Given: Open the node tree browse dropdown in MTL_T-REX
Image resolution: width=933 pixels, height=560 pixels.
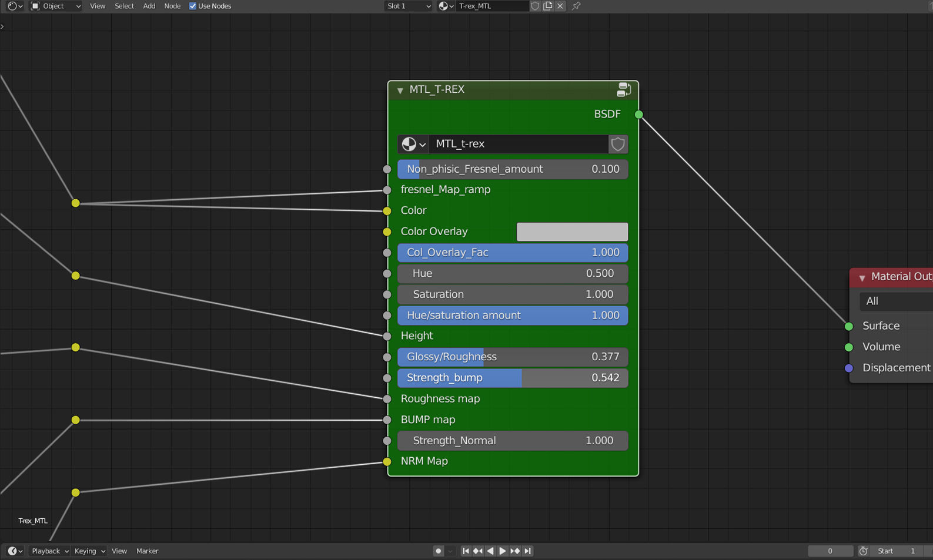Looking at the screenshot, I should tap(413, 144).
